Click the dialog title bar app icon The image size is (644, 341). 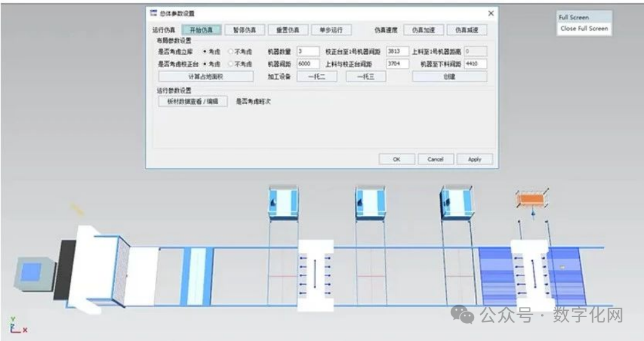154,14
